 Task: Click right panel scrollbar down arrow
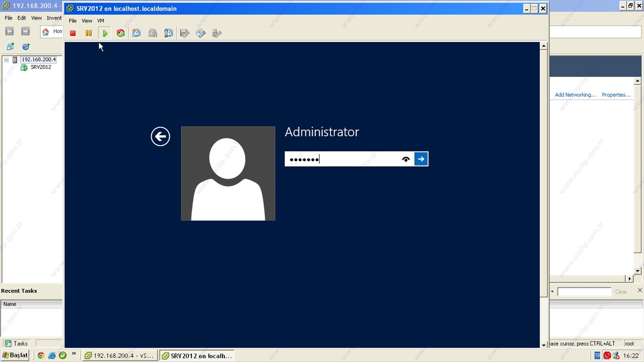pos(637,271)
